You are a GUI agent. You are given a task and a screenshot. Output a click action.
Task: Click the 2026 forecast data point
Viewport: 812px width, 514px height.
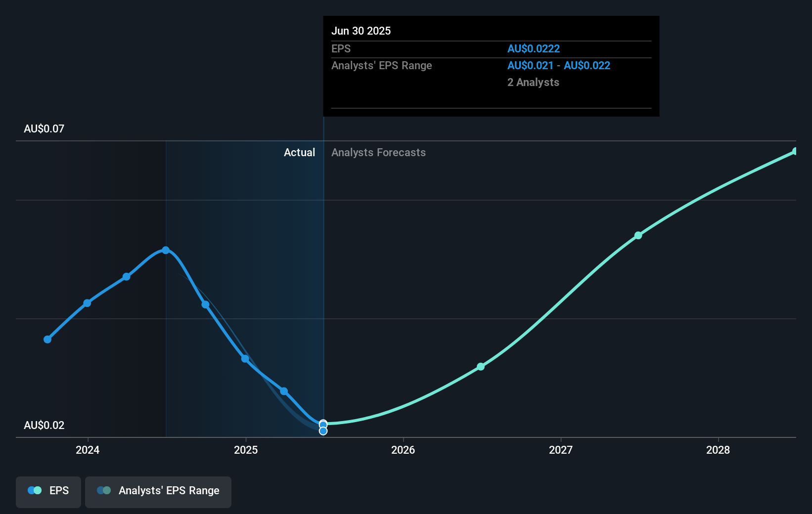click(x=480, y=367)
